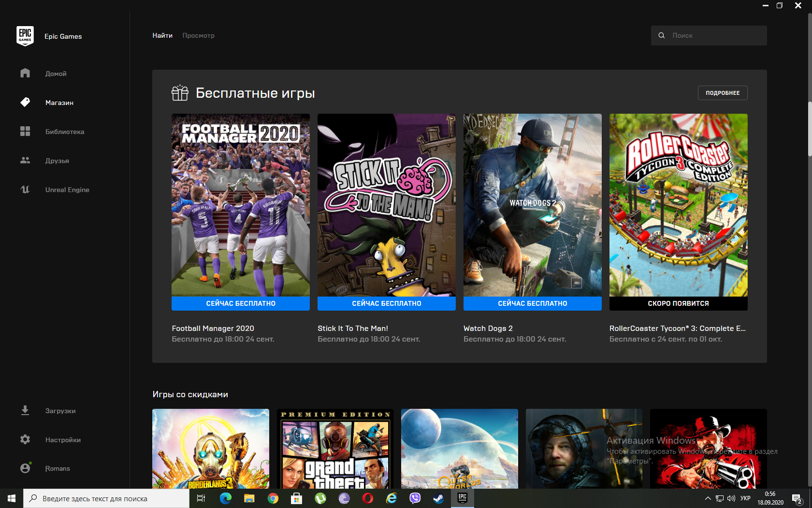Switch to the Просмотр tab
Image resolution: width=812 pixels, height=508 pixels.
click(x=198, y=35)
